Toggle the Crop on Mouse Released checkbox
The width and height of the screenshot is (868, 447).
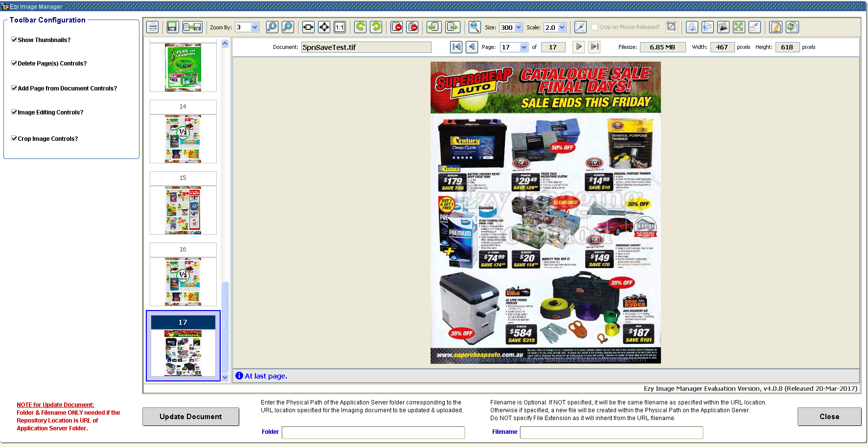[595, 27]
